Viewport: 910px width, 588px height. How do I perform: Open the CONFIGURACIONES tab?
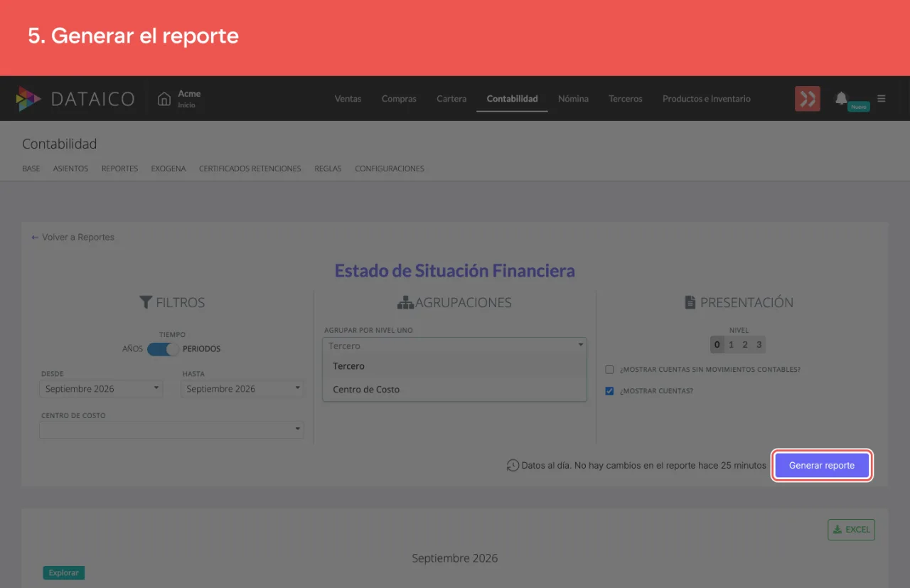click(390, 169)
